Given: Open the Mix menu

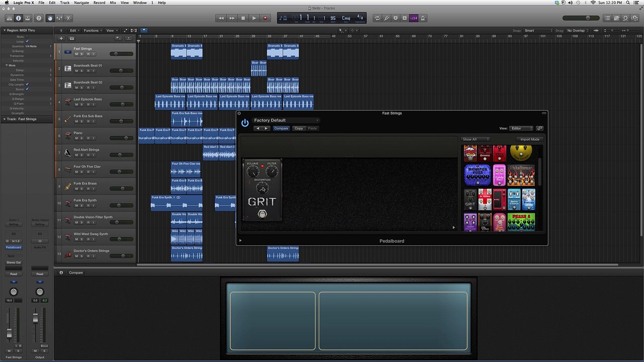Looking at the screenshot, I should 113,3.
